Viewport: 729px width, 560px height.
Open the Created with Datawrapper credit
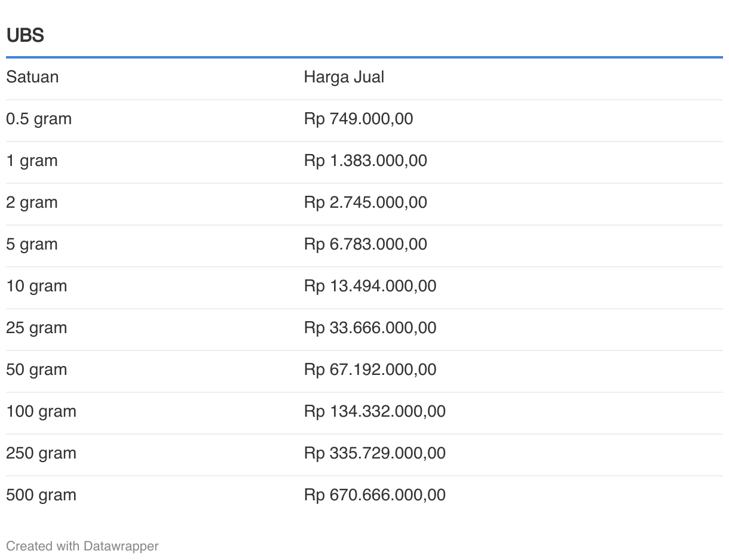coord(82,546)
